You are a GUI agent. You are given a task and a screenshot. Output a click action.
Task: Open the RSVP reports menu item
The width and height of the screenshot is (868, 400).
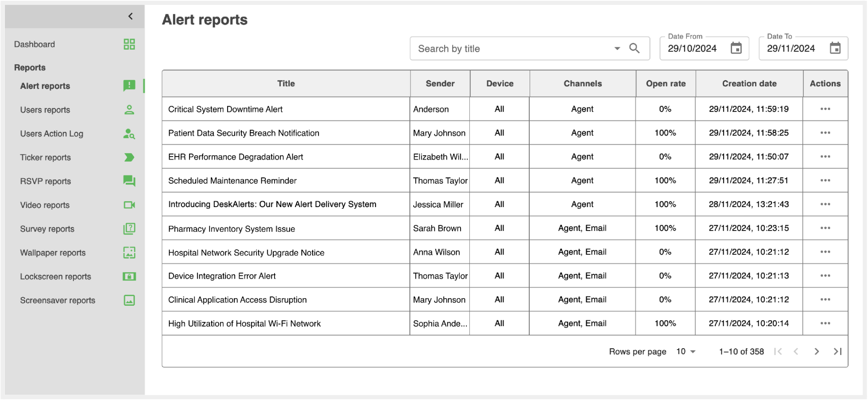coord(46,181)
